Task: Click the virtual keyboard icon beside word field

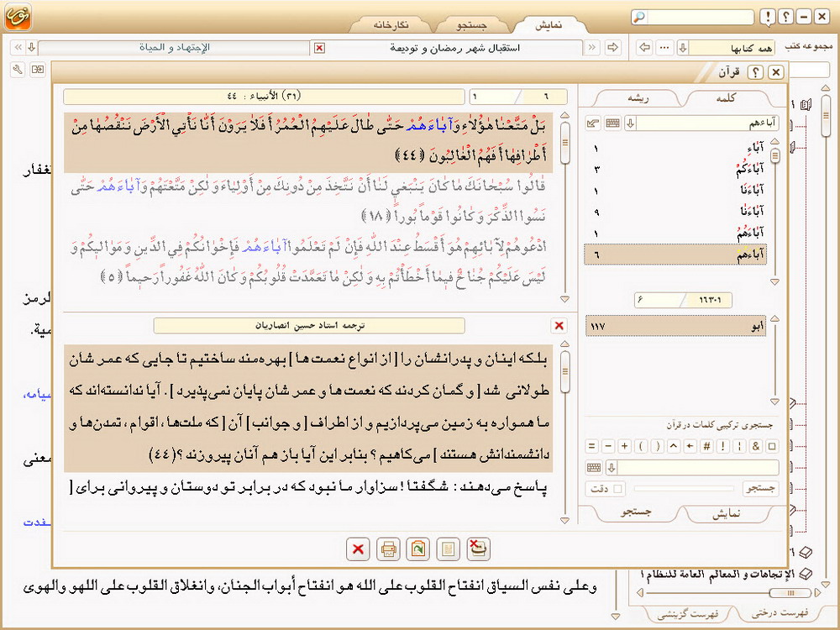Action: (613, 123)
